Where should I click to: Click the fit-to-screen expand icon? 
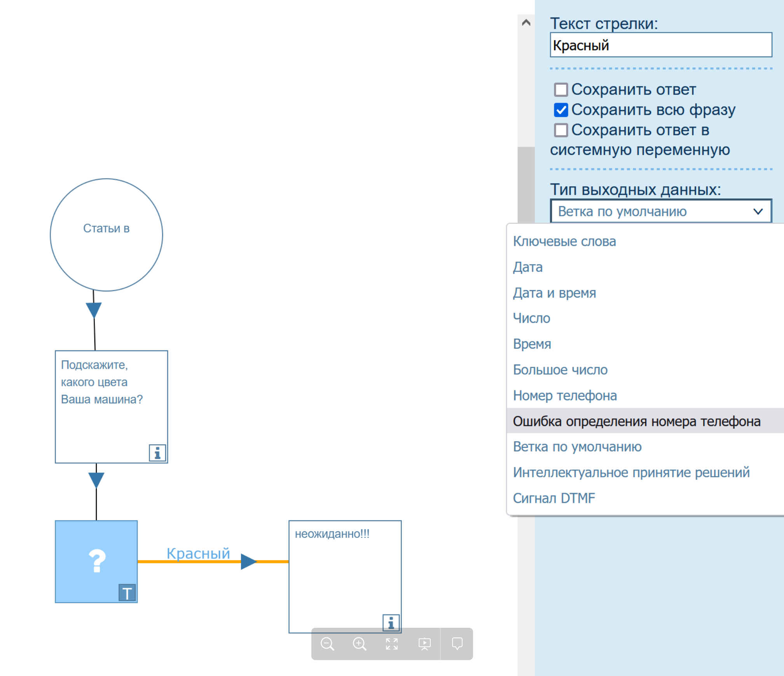tap(391, 644)
